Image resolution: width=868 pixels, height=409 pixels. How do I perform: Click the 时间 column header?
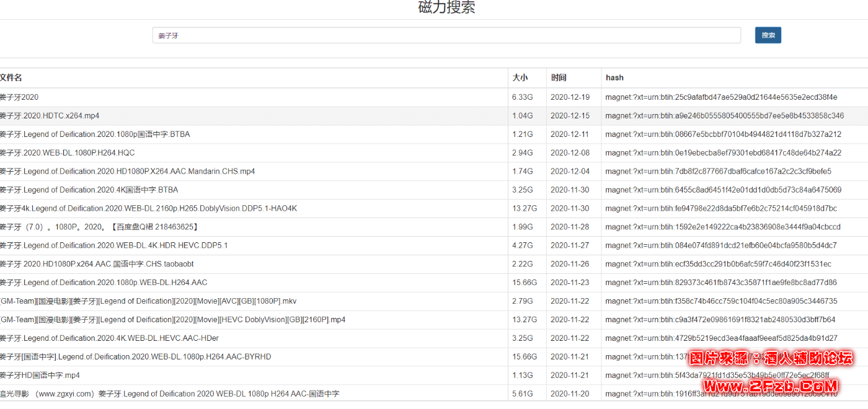coord(558,77)
